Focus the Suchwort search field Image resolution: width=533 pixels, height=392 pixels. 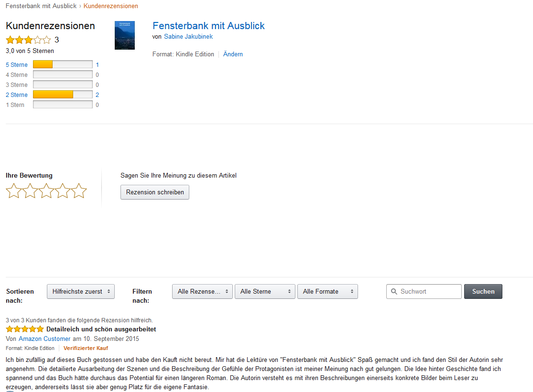(424, 292)
